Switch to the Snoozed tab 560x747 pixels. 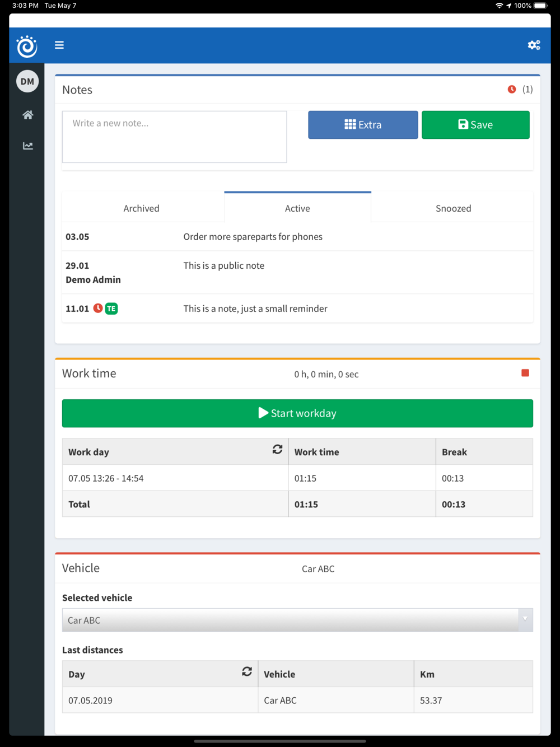coord(454,208)
